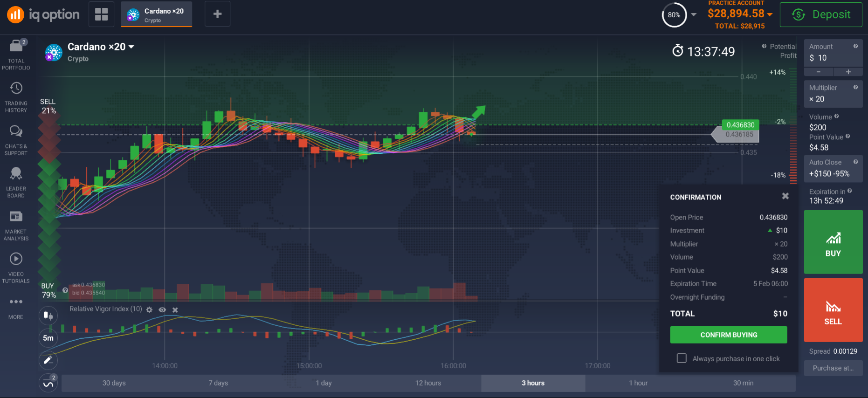The height and width of the screenshot is (398, 868).
Task: Click the Deposit button
Action: [821, 14]
